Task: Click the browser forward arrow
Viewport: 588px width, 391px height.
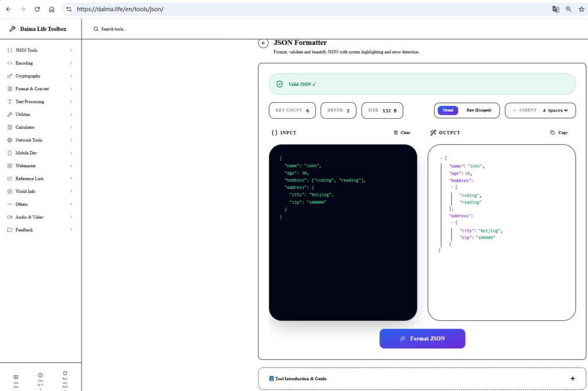Action: (23, 9)
